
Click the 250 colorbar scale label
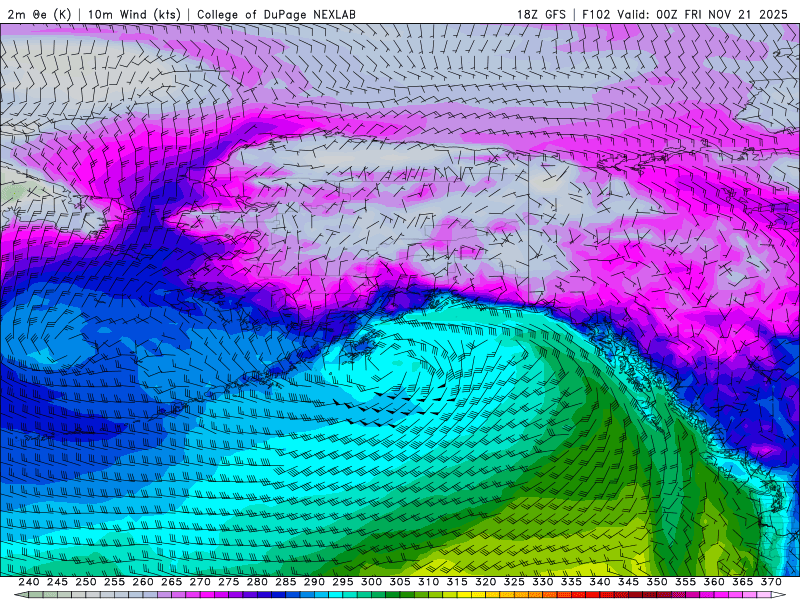[86, 582]
